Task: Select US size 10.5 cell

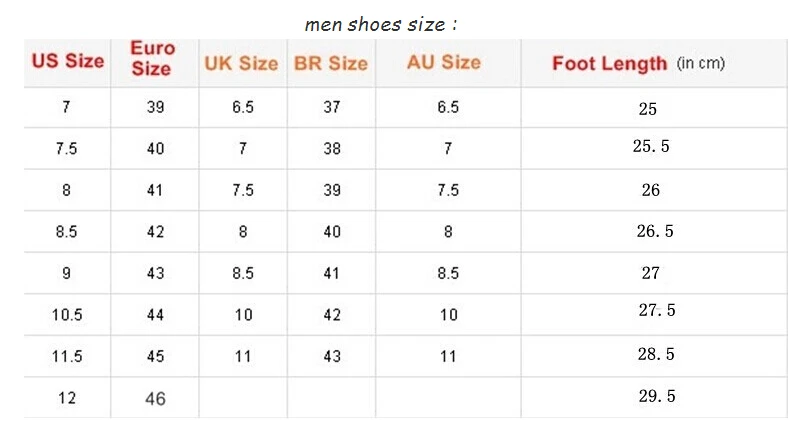Action: [x=67, y=314]
